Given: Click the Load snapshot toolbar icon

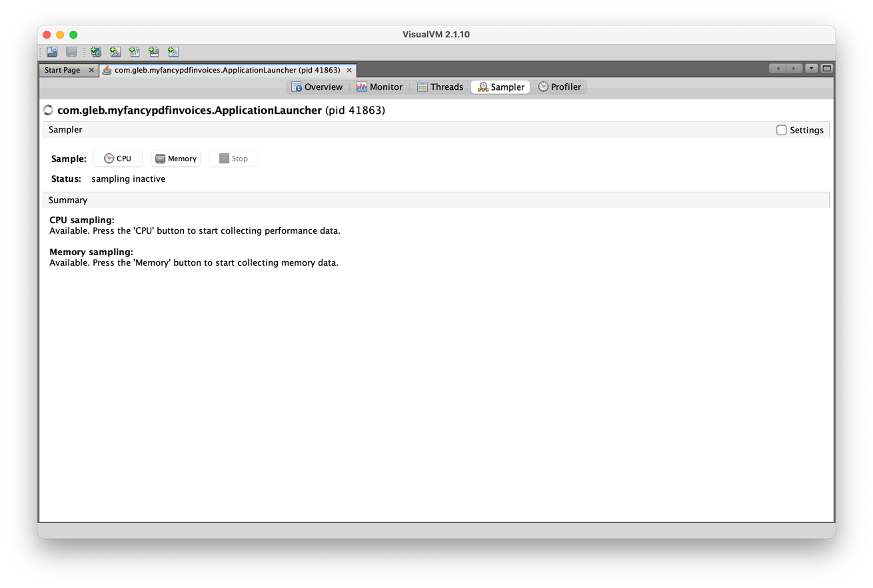Looking at the screenshot, I should (x=52, y=52).
